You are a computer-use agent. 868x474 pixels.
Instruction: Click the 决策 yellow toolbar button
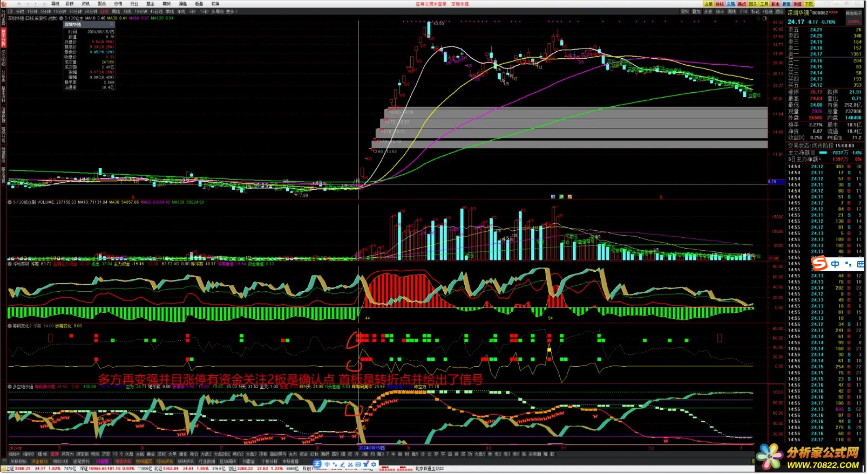tap(708, 4)
